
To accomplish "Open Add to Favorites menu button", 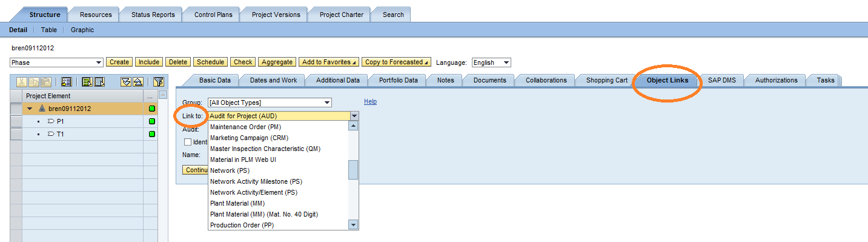I will click(x=329, y=62).
